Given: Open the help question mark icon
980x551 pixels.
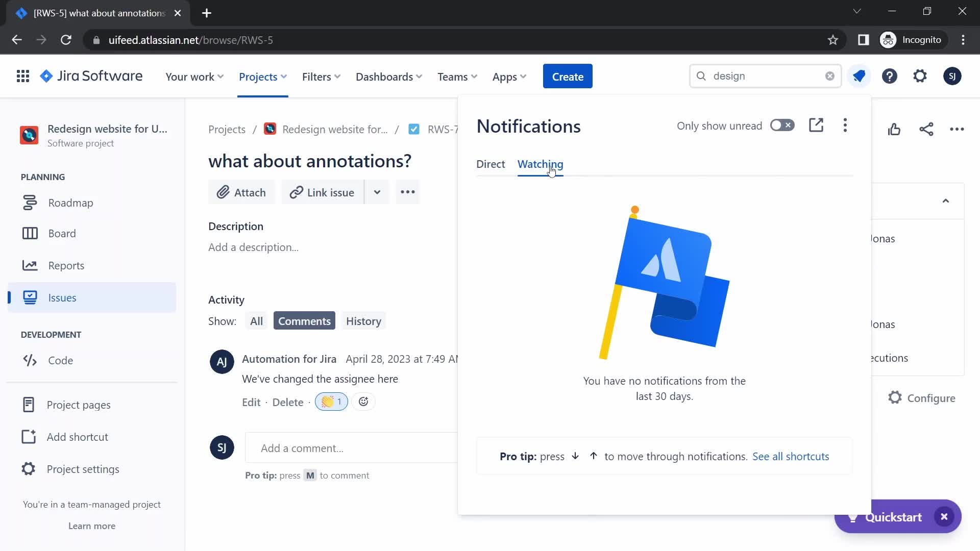Looking at the screenshot, I should (x=890, y=77).
